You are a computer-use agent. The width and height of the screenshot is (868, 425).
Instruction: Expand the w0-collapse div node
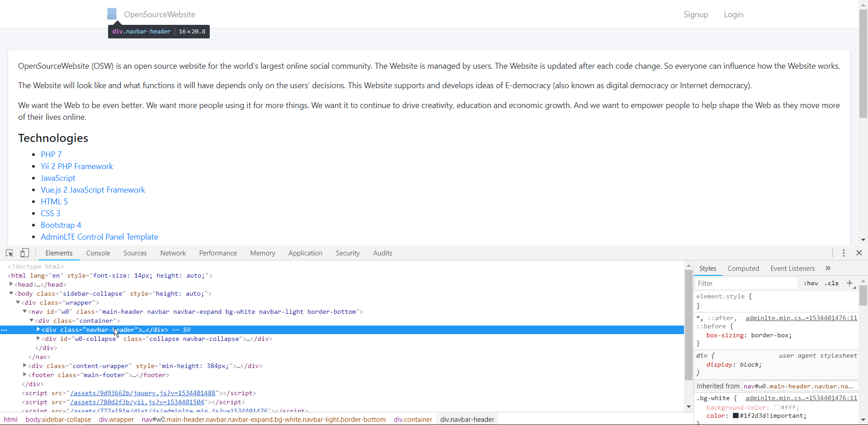pos(38,339)
